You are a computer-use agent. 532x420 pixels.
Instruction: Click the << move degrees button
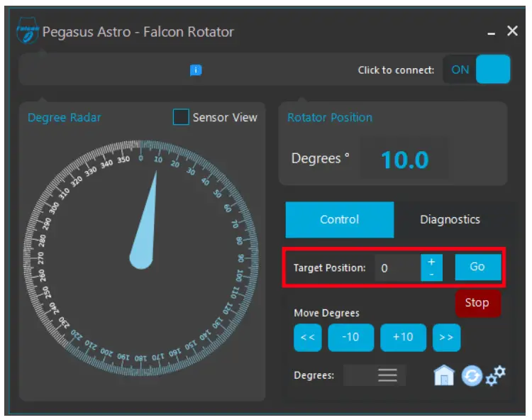click(308, 337)
